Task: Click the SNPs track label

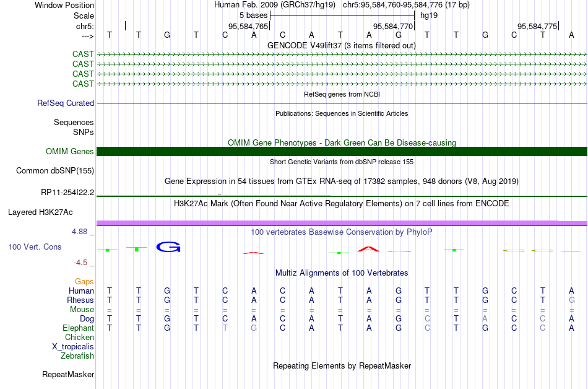Action: click(84, 132)
